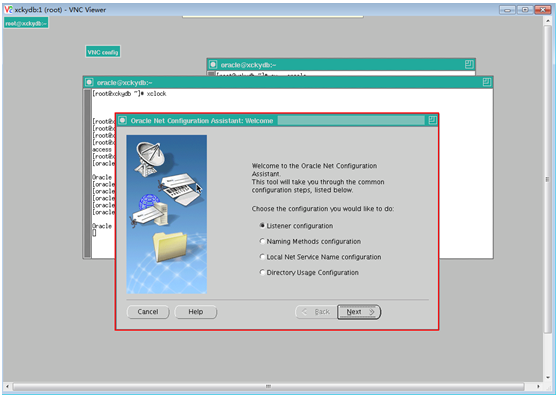The image size is (556, 396).
Task: Click maximize icon of rear oracle@xckydb terminal
Action: [x=469, y=64]
